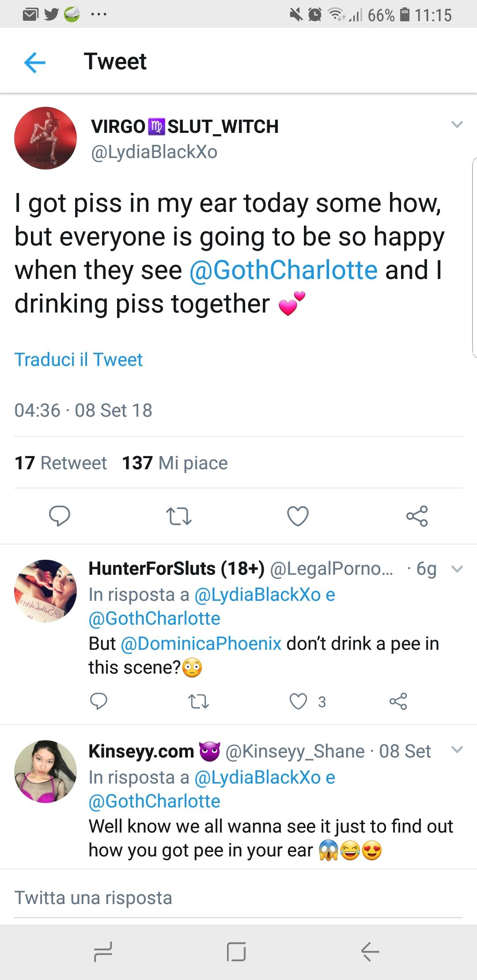Open the Kinseyy.com profile picture

coord(45,771)
